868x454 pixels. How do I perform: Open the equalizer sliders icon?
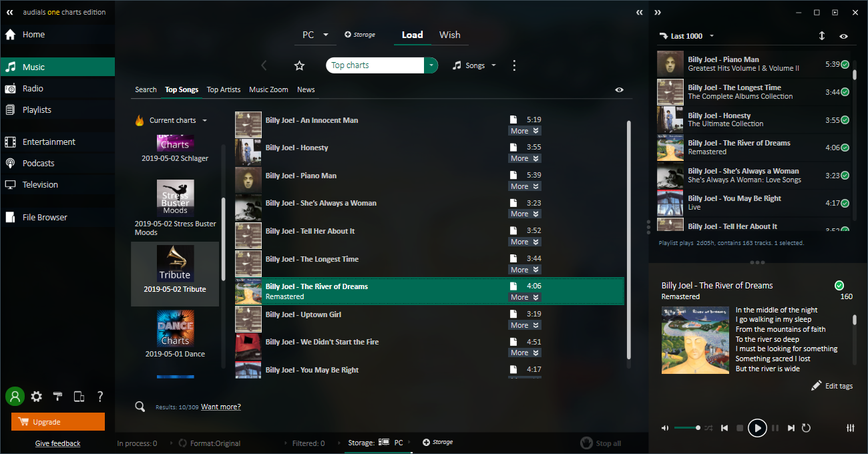coord(850,428)
